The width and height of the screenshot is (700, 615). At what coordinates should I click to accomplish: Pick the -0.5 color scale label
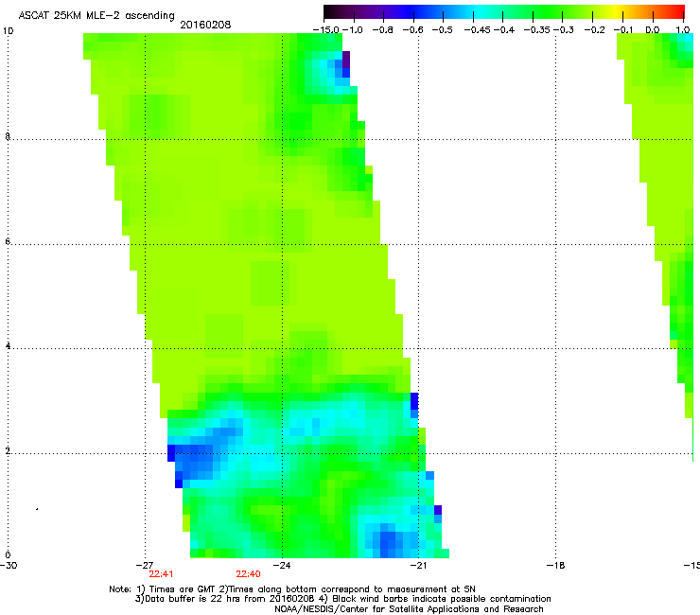443,30
